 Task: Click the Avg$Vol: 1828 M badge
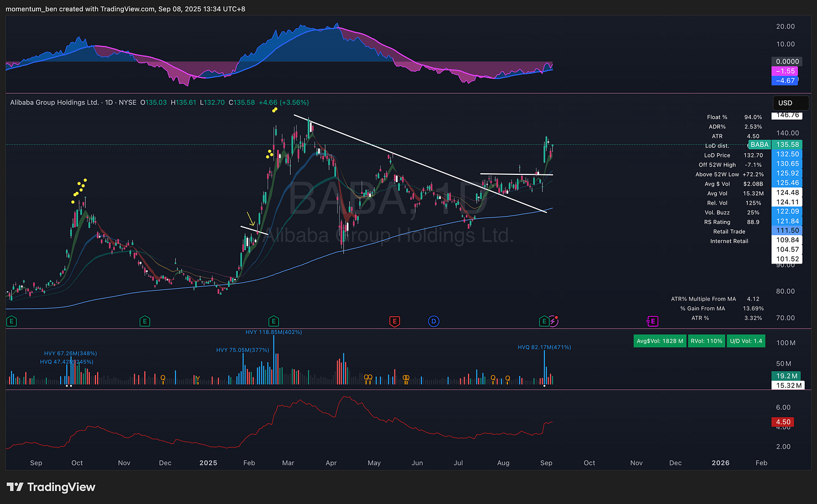[659, 341]
